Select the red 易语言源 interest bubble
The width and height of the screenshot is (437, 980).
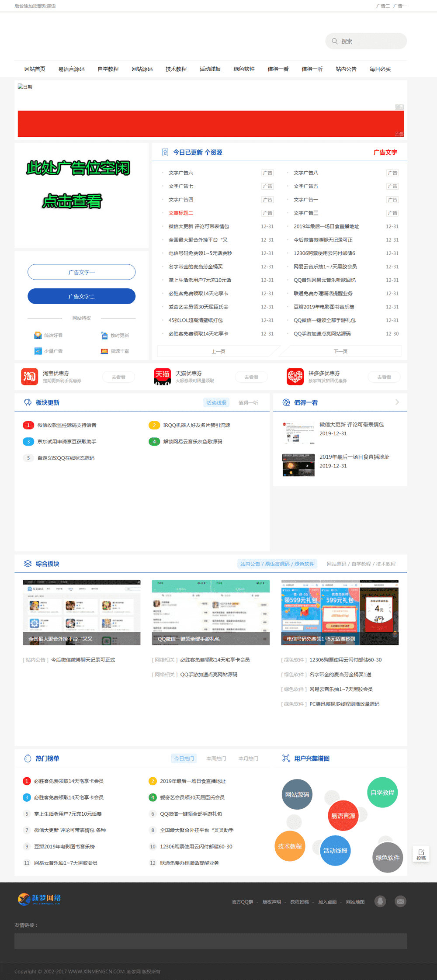pyautogui.click(x=343, y=816)
